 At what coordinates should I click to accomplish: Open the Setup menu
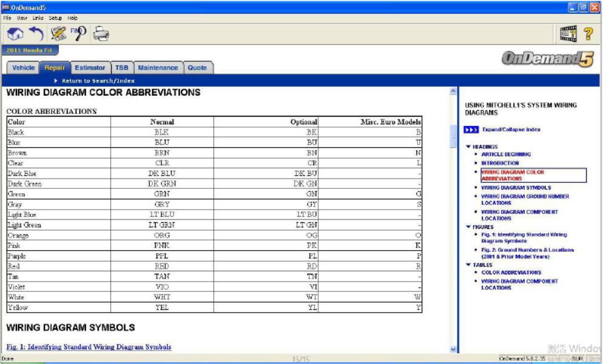click(55, 18)
